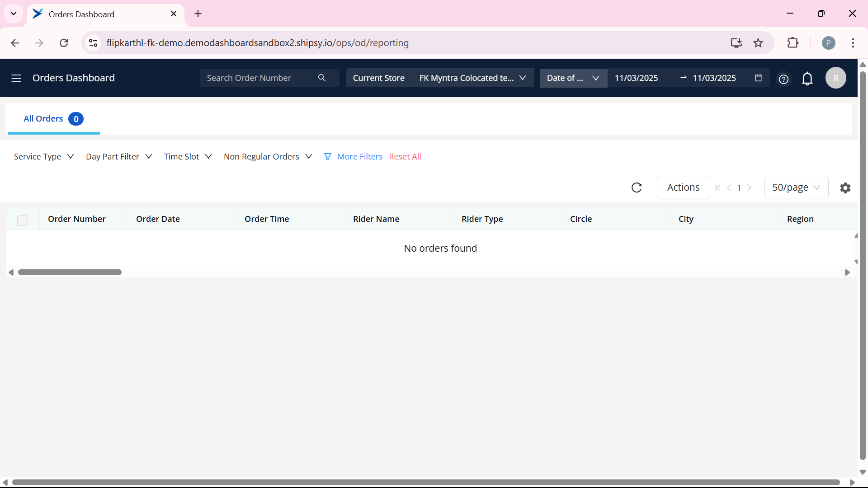Image resolution: width=868 pixels, height=488 pixels.
Task: Click the More Filters link
Action: tap(360, 156)
